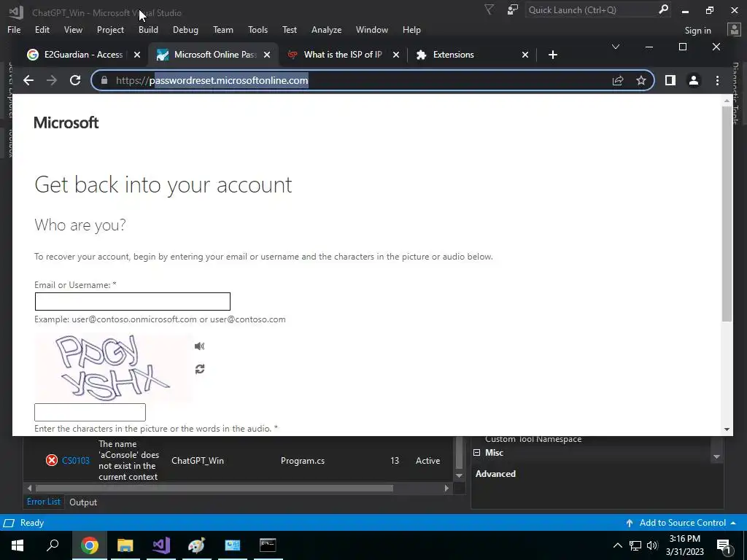Open Chrome three-dot menu
Viewport: 747px width, 560px height.
[x=718, y=80]
